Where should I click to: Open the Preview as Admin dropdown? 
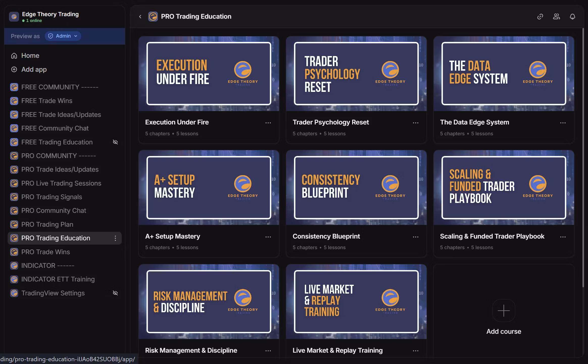[x=63, y=36]
